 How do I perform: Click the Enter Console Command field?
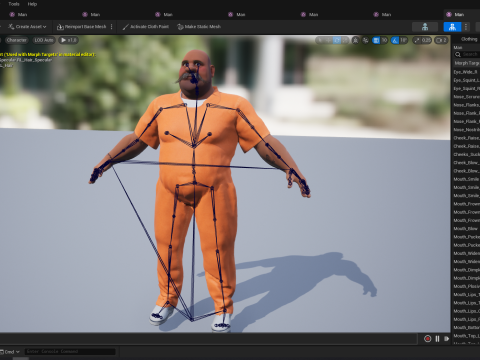click(70, 352)
